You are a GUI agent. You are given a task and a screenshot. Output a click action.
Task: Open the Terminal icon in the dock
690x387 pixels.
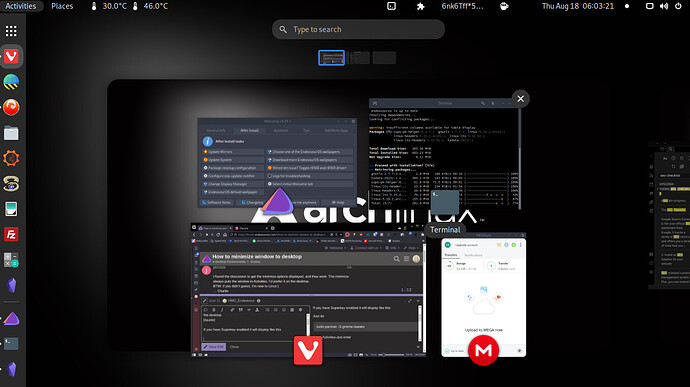[x=11, y=343]
